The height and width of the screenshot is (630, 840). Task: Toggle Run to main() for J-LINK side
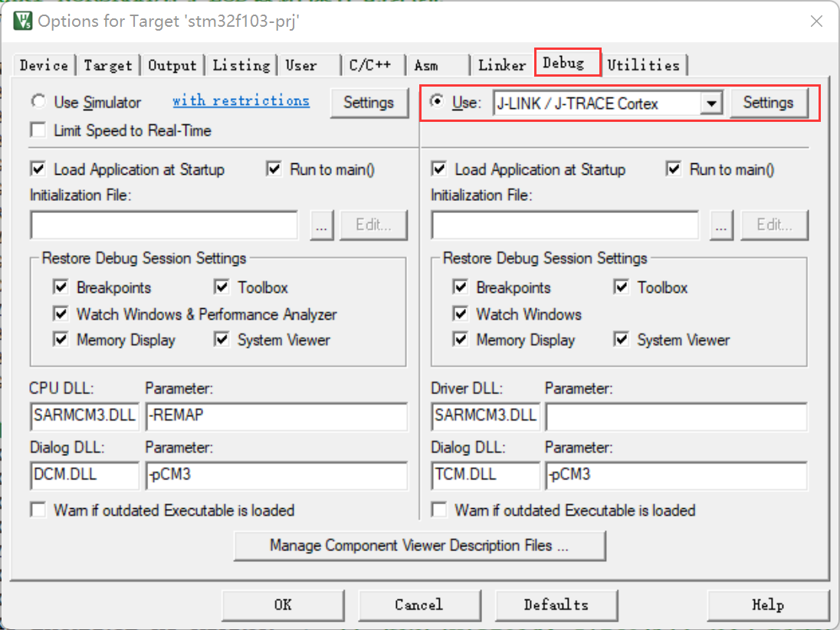tap(674, 169)
